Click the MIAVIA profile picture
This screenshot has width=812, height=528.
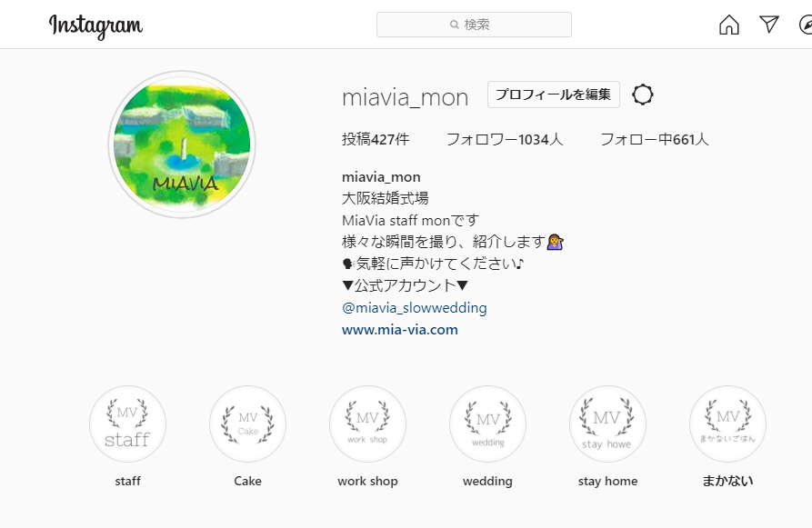click(x=182, y=144)
